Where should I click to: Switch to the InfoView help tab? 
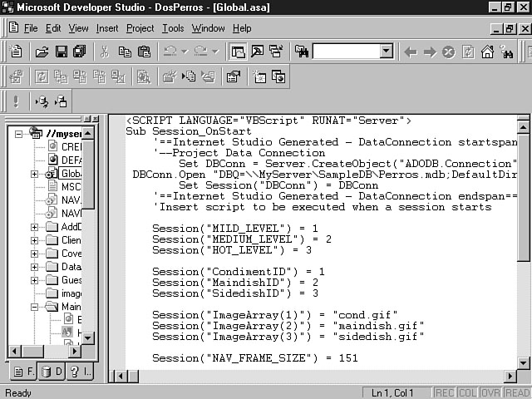76,372
